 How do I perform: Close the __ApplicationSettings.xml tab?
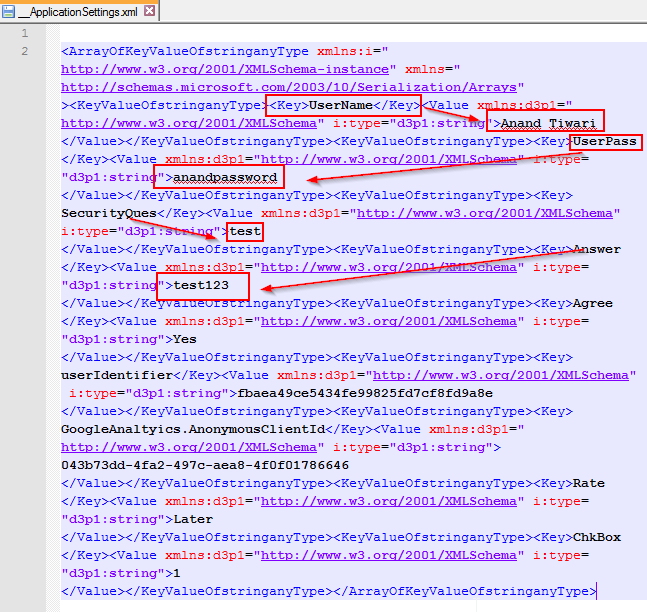149,11
